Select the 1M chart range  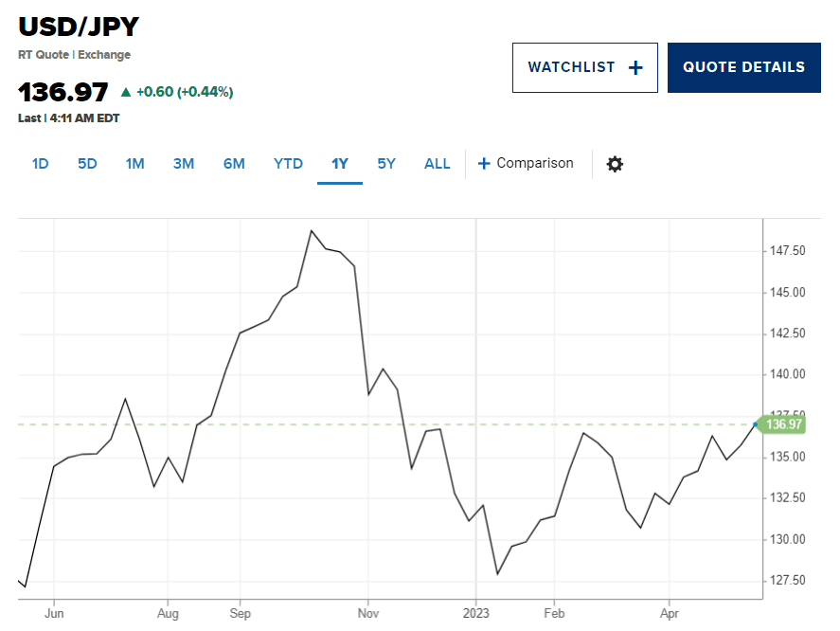(x=134, y=164)
